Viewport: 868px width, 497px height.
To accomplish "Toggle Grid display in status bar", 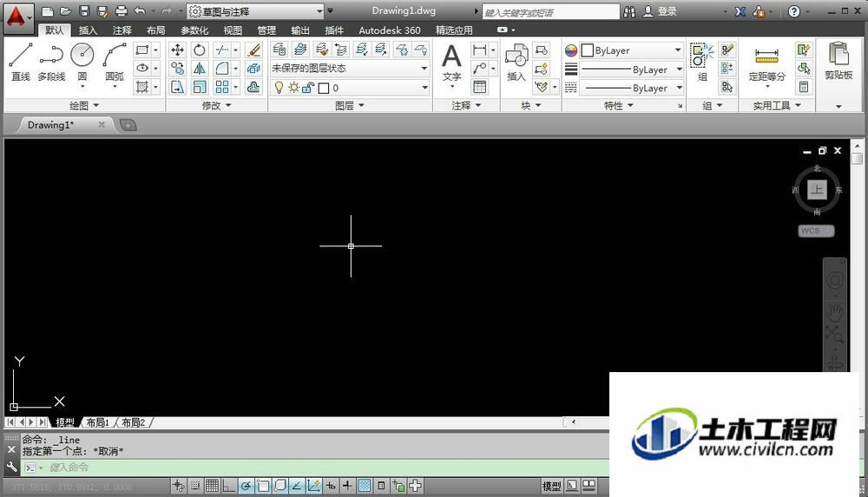I will (212, 486).
